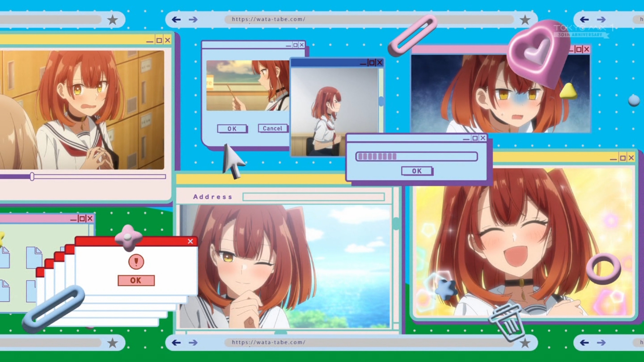Click the pink heart checkmark icon
The image size is (644, 362).
(x=538, y=52)
